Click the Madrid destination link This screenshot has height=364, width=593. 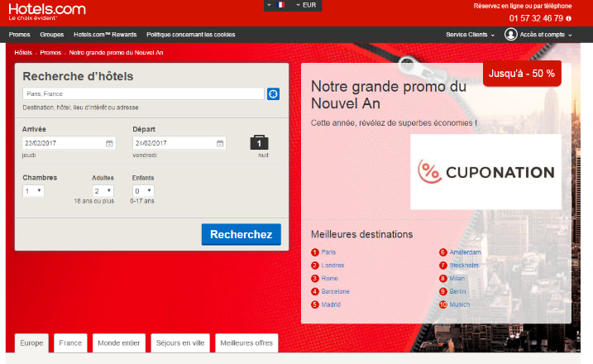(x=331, y=304)
